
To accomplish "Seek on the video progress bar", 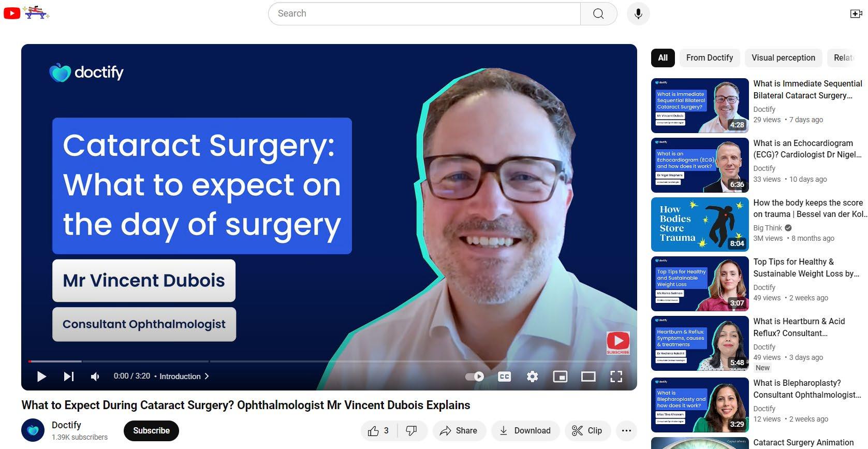I will point(329,361).
